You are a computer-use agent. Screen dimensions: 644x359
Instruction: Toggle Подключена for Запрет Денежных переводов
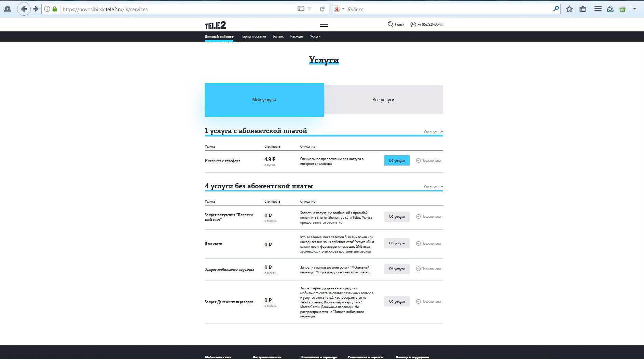(428, 301)
